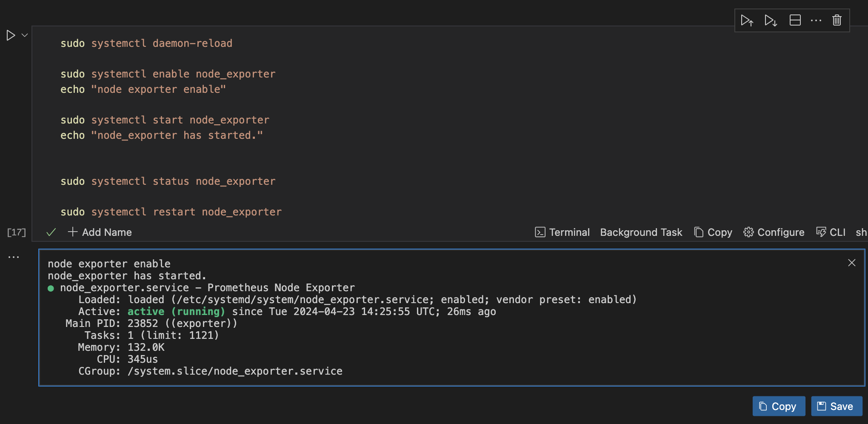This screenshot has width=868, height=424.
Task: Click the CLI option
Action: coord(831,232)
